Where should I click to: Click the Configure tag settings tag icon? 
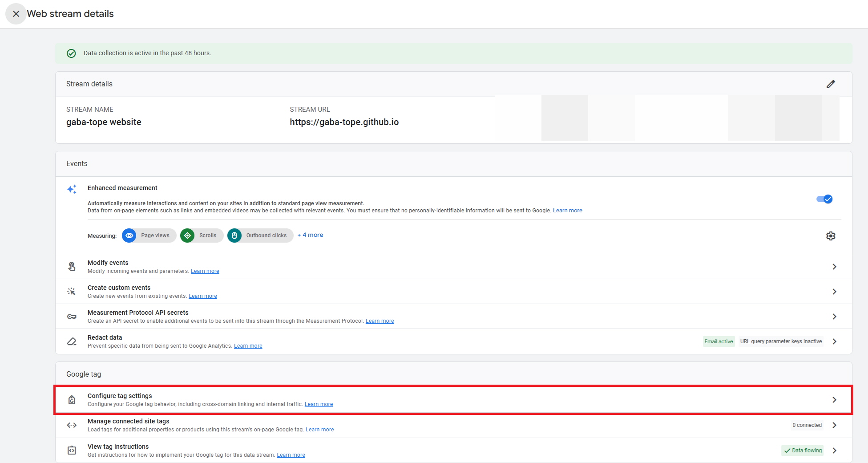point(72,400)
